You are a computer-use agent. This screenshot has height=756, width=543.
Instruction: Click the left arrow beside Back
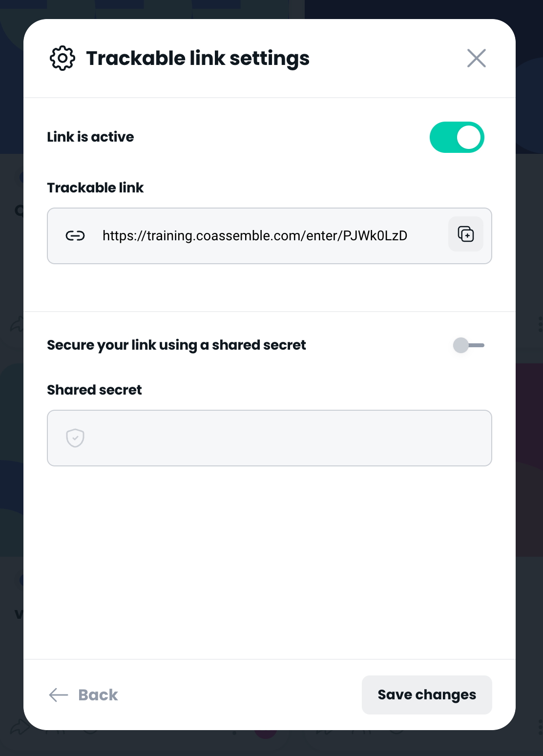click(59, 695)
